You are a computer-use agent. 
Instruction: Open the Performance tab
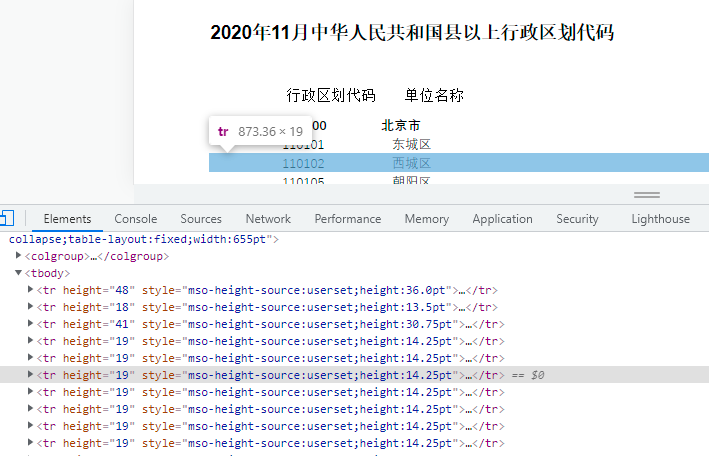point(348,219)
